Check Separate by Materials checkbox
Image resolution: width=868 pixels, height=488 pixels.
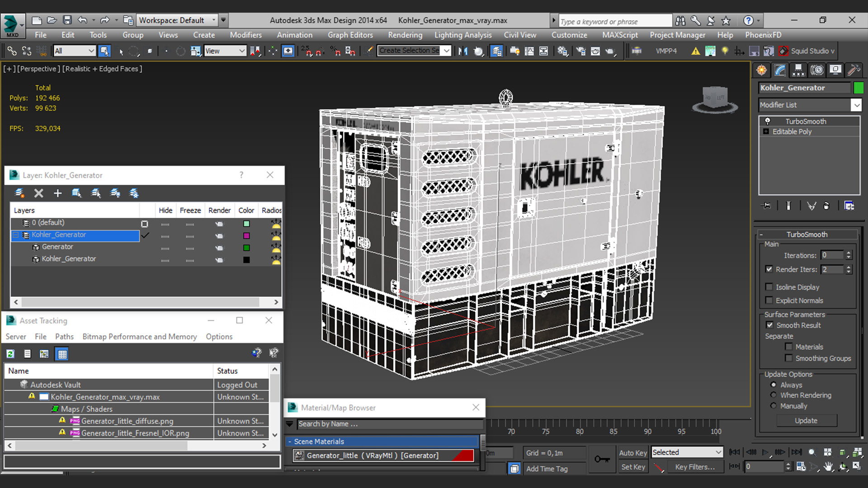point(789,347)
